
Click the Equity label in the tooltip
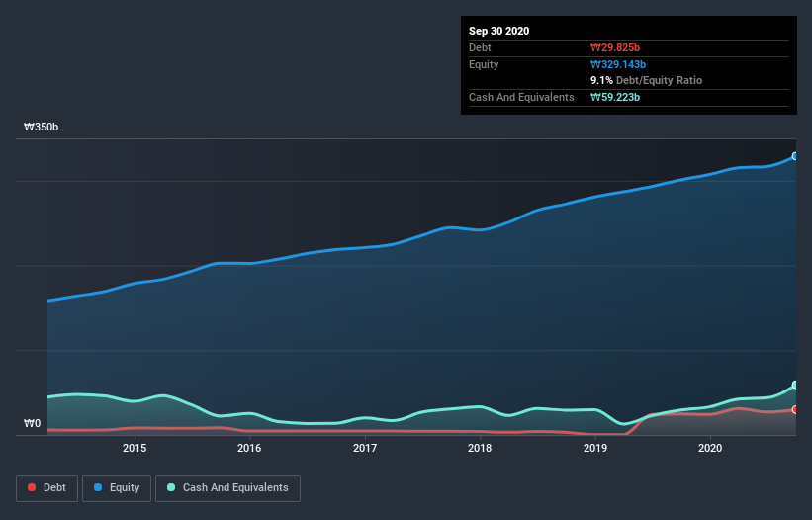pyautogui.click(x=484, y=64)
